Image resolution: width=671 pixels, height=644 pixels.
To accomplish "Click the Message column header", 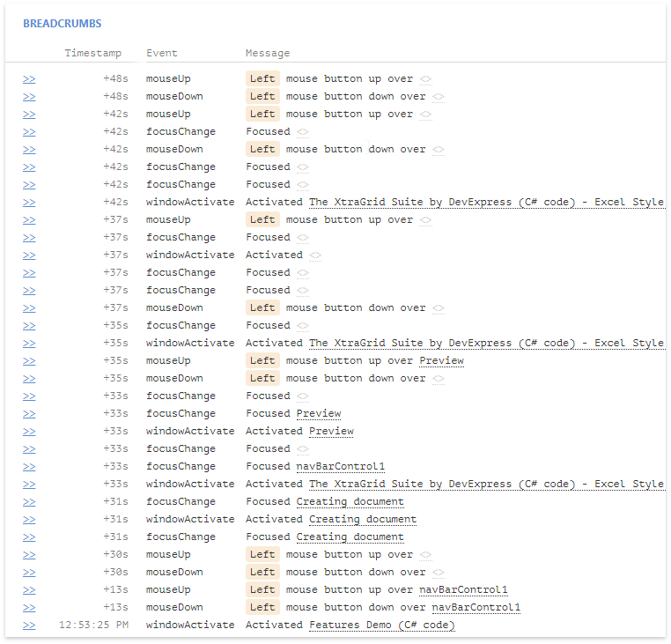I will coord(268,54).
